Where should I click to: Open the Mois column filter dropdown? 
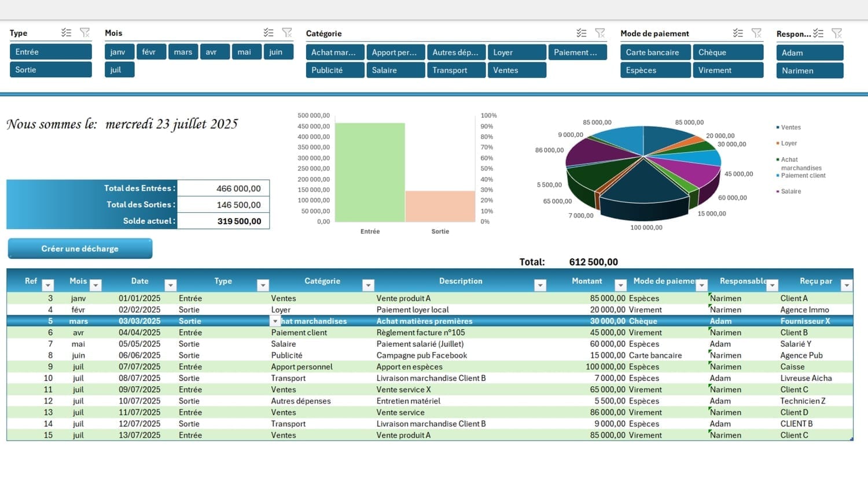tap(96, 285)
